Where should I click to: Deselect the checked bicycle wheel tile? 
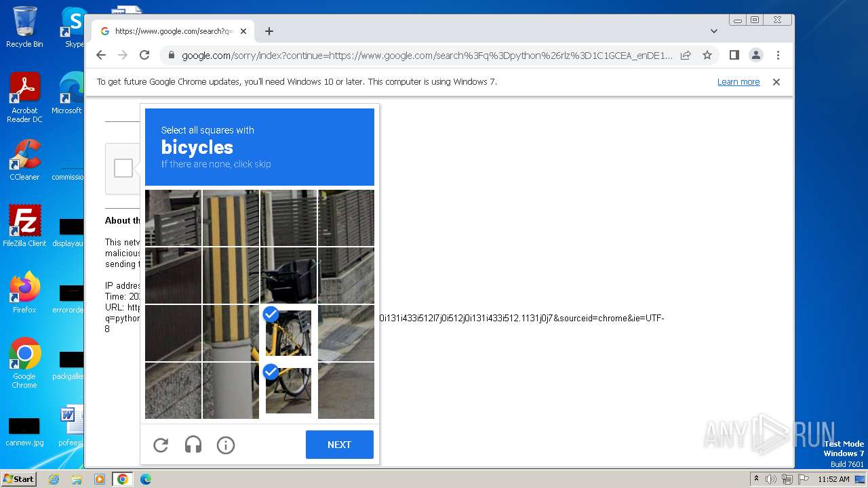pos(288,390)
